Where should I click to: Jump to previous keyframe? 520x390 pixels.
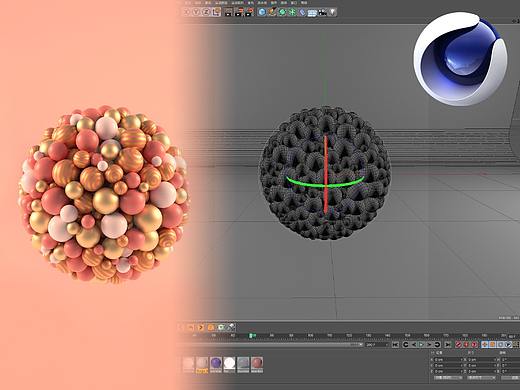[x=406, y=345]
